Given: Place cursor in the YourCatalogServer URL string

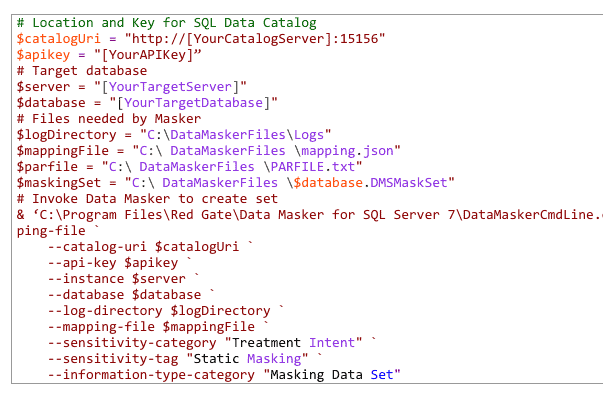Looking at the screenshot, I should (x=255, y=39).
